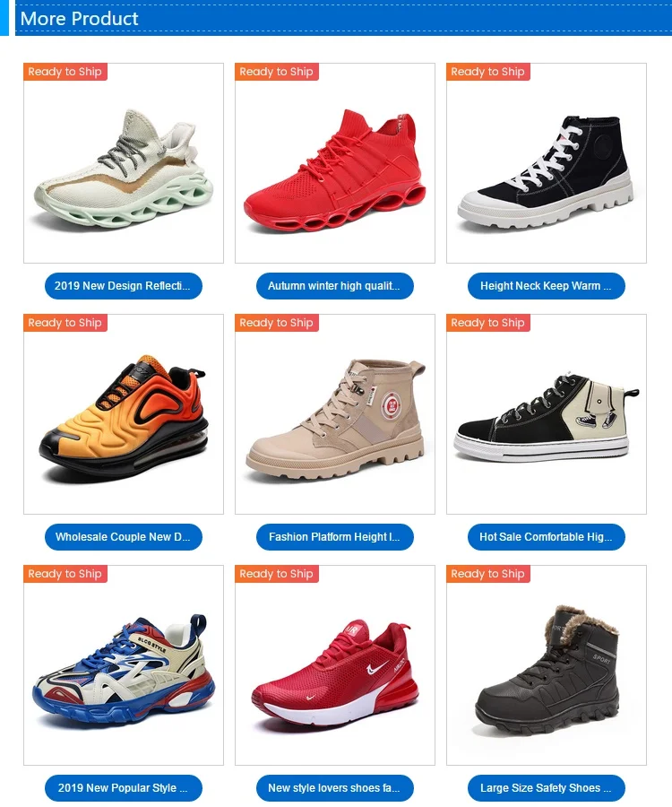The height and width of the screenshot is (807, 672).
Task: Open 'Hot Sale Comfortable Hig...' product
Action: 546,537
